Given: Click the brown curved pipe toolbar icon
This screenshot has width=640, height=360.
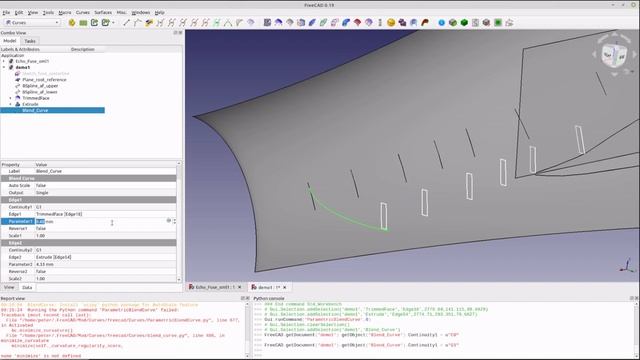Looking at the screenshot, I should [x=425, y=23].
